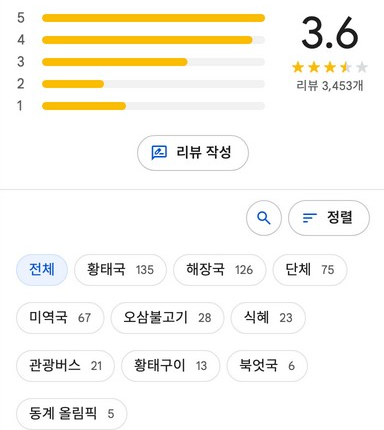Image resolution: width=384 pixels, height=430 pixels.
Task: Select the 황태구이 13 keyword chip
Action: click(x=171, y=366)
